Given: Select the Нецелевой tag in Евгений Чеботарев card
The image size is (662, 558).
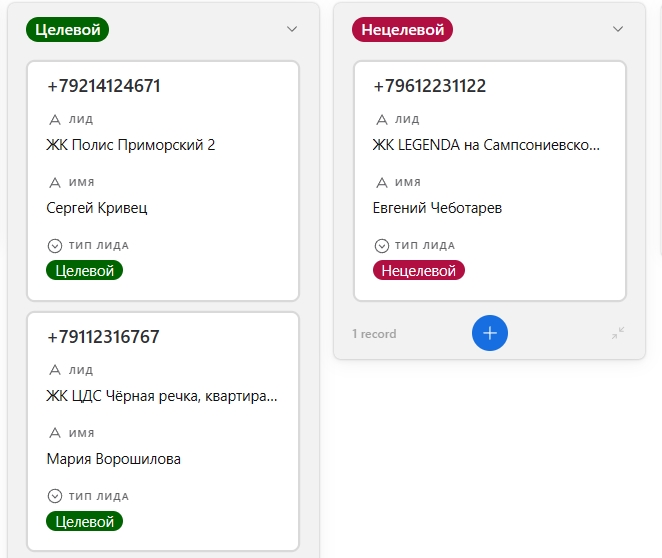Looking at the screenshot, I should 418,270.
